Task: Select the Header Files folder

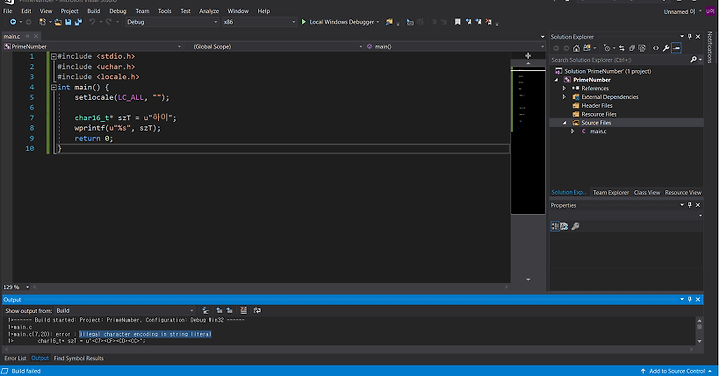Action: click(596, 106)
